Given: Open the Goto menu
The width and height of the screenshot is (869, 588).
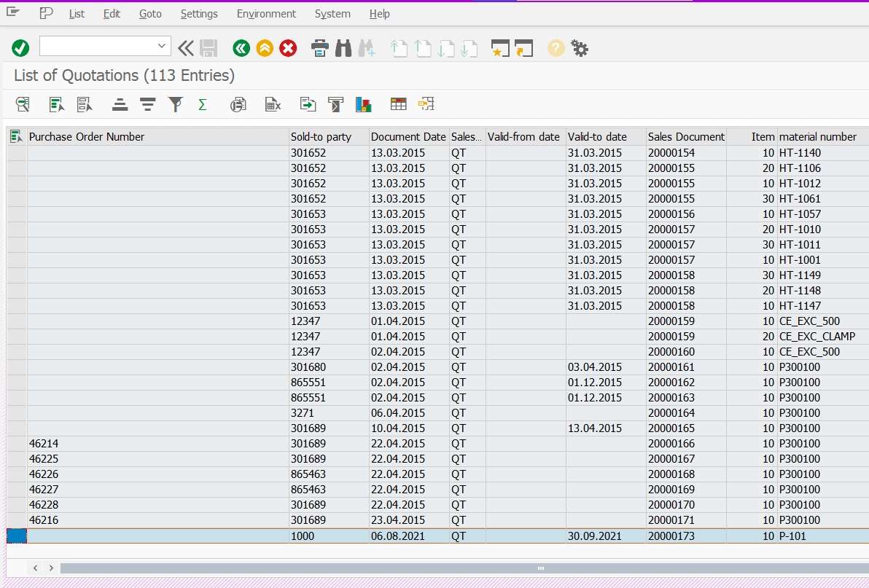Looking at the screenshot, I should tap(150, 14).
